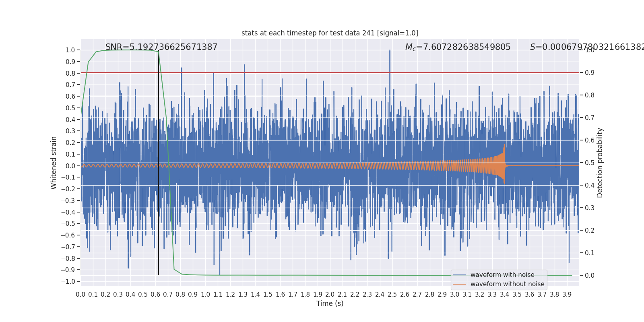Click the blue line sample in the legend
The image size is (644, 322).
[460, 275]
